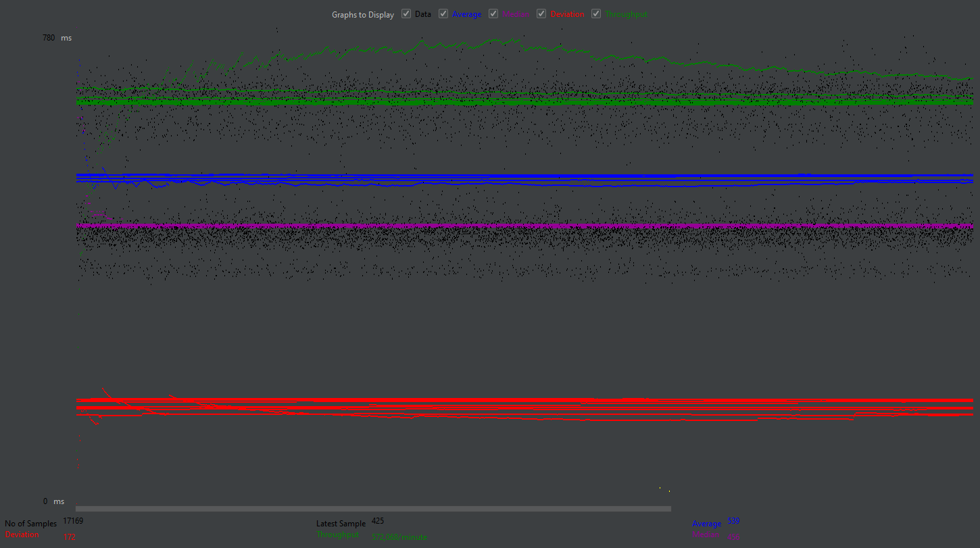Screen dimensions: 980x548
Task: Click the latest sample value 425
Action: pyautogui.click(x=378, y=521)
